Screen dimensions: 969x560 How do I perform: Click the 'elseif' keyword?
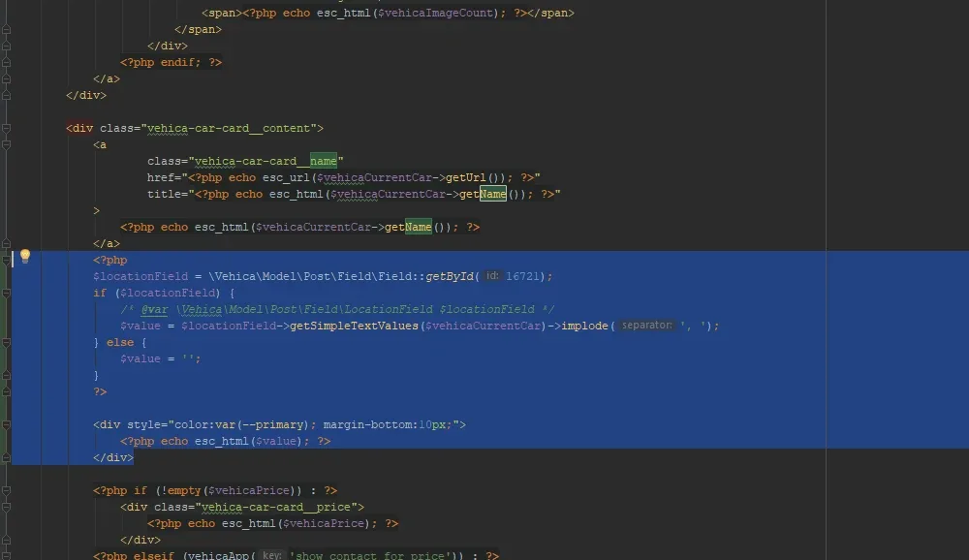tap(154, 556)
